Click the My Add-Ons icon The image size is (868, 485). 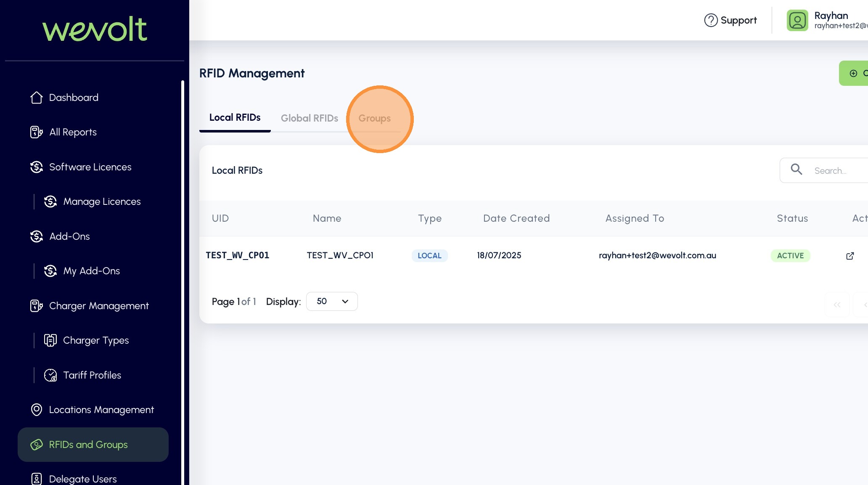click(x=50, y=271)
